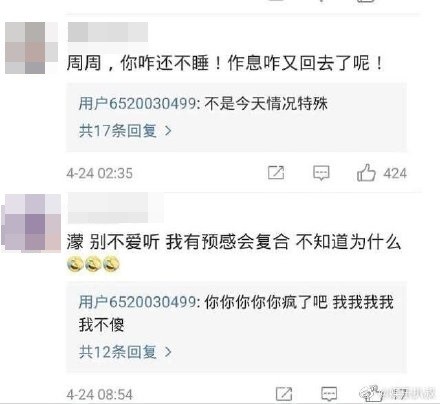The width and height of the screenshot is (440, 404).
Task: Expand 共12条回复 replies
Action: click(125, 352)
